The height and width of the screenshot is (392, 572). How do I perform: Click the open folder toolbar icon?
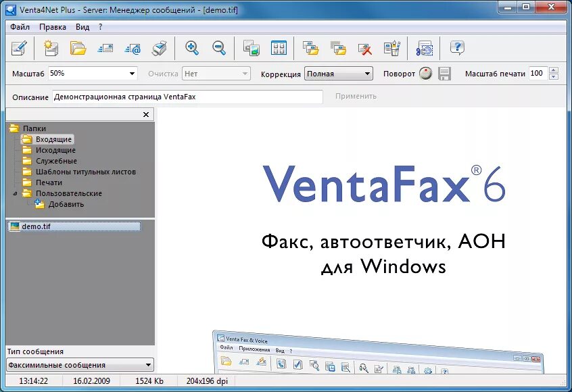78,48
